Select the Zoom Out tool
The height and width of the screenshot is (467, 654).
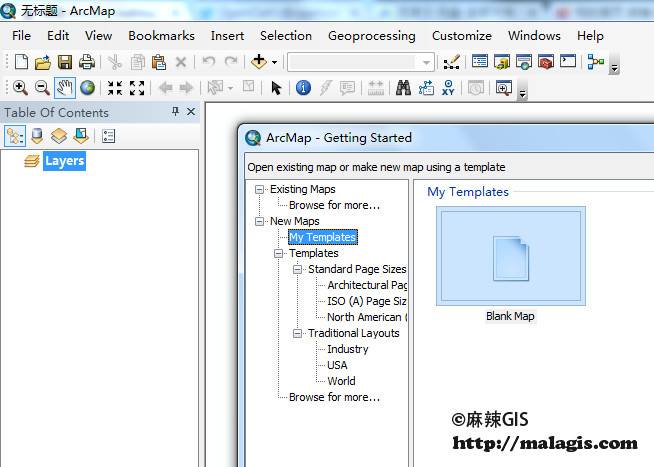[x=42, y=88]
